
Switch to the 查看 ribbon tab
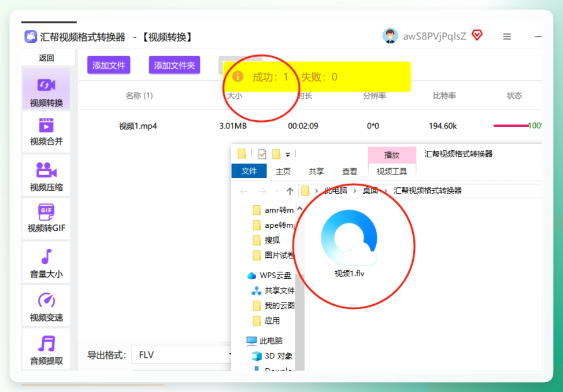349,171
